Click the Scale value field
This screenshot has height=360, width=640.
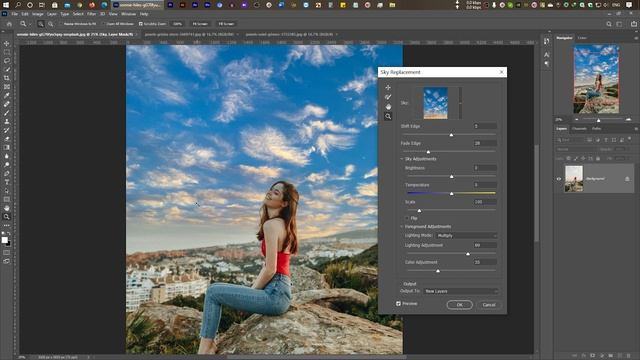point(485,202)
